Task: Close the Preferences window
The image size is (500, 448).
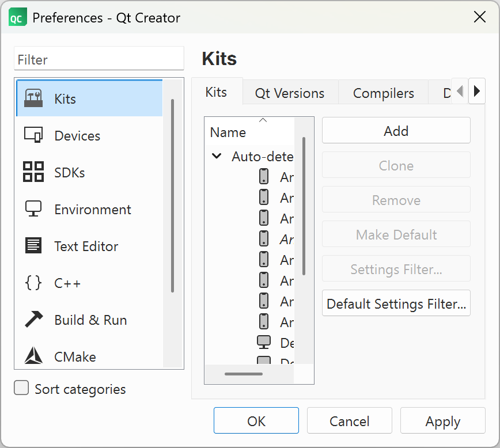Action: click(480, 17)
